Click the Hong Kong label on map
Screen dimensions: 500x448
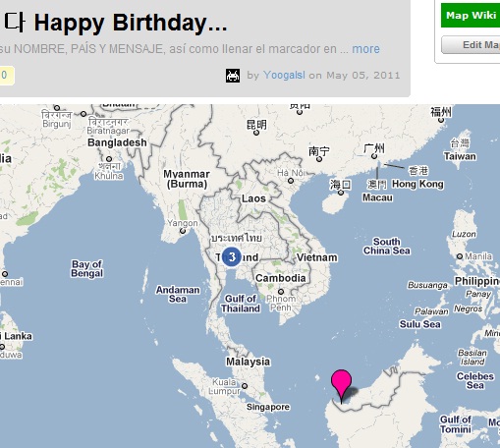(417, 184)
